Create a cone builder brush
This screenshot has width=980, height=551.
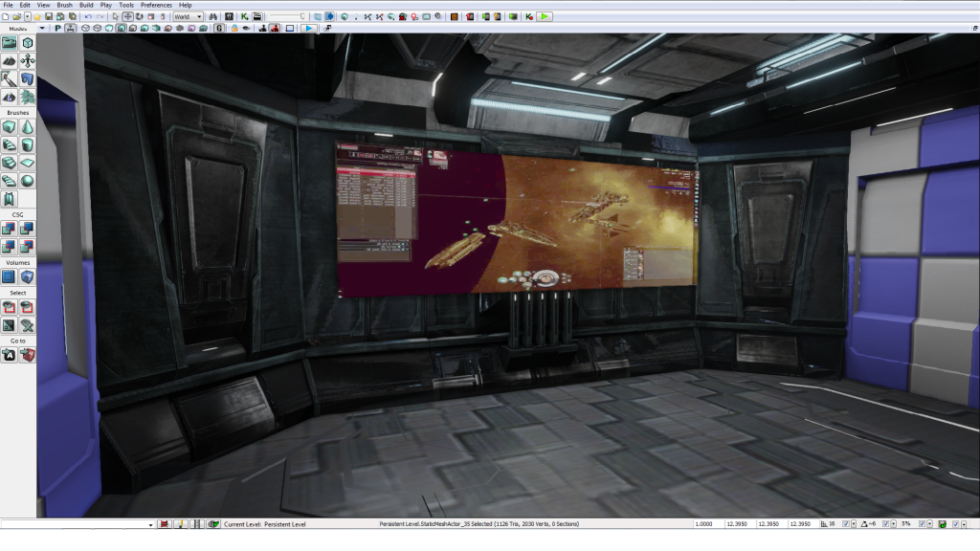pos(27,127)
